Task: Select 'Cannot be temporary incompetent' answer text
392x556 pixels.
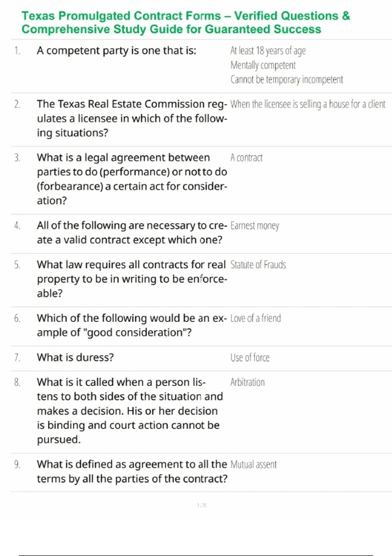Action: point(286,79)
